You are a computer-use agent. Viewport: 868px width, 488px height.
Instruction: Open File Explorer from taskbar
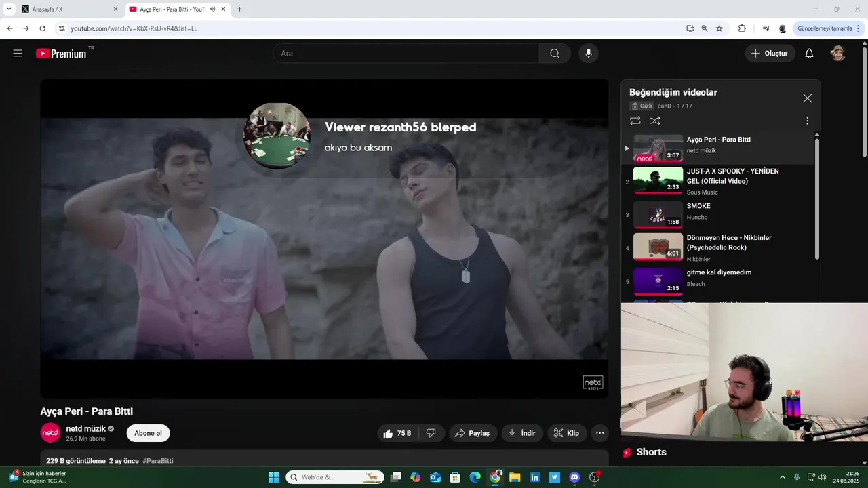pyautogui.click(x=515, y=477)
